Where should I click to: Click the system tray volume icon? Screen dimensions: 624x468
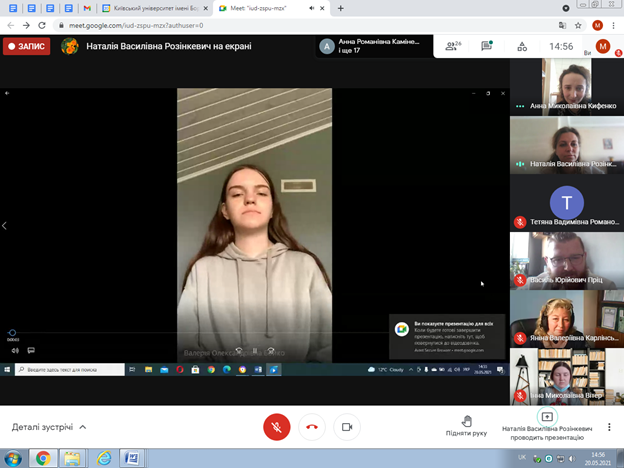572,459
